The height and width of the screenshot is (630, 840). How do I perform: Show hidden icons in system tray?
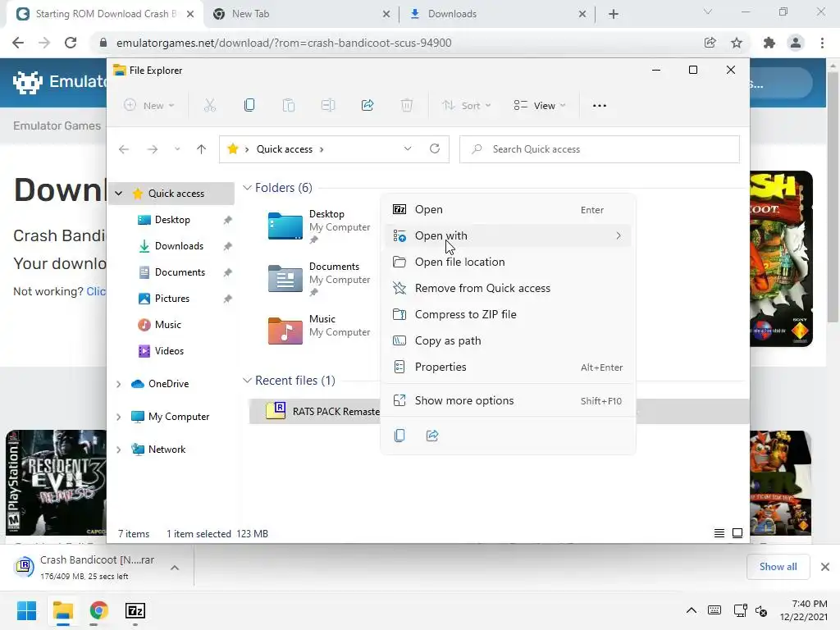tap(692, 610)
